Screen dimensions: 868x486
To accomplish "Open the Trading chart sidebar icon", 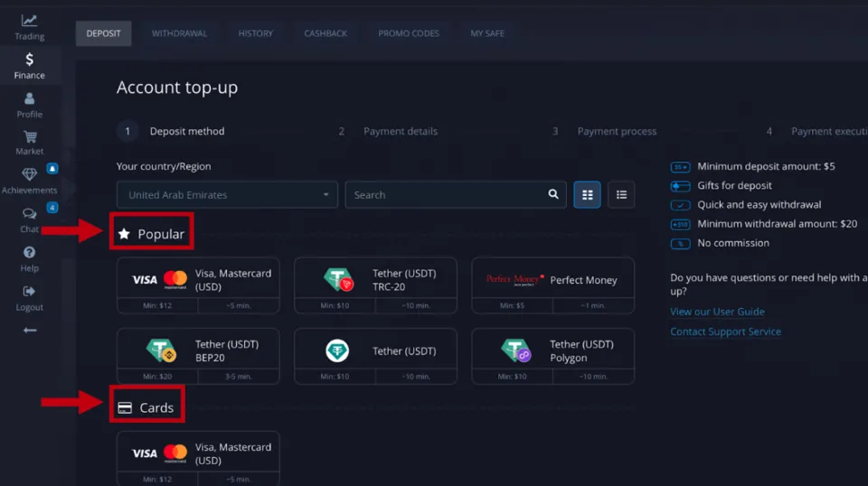I will pyautogui.click(x=29, y=21).
